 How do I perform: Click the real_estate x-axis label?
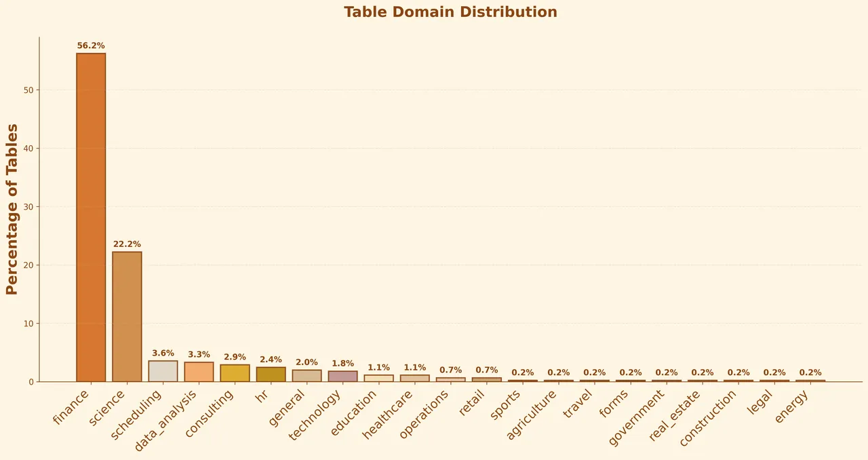coord(674,415)
